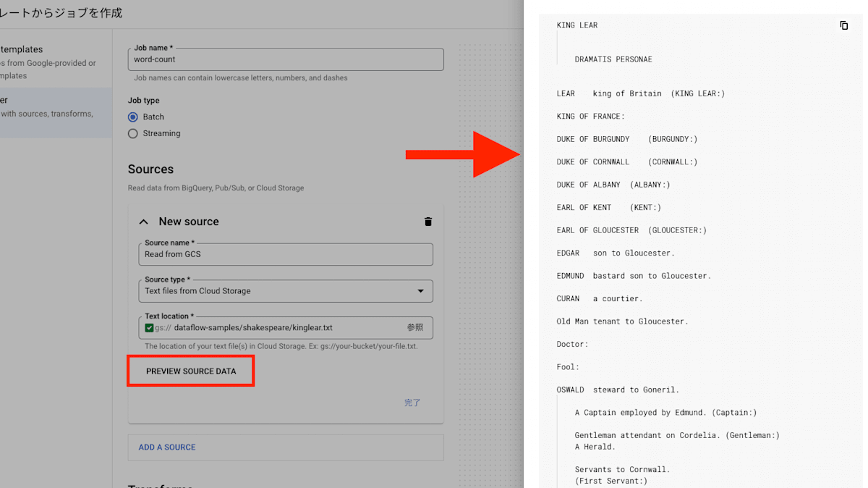This screenshot has width=868, height=488.
Task: Select the 'Servants to Cornwall.' line
Action: tap(623, 470)
